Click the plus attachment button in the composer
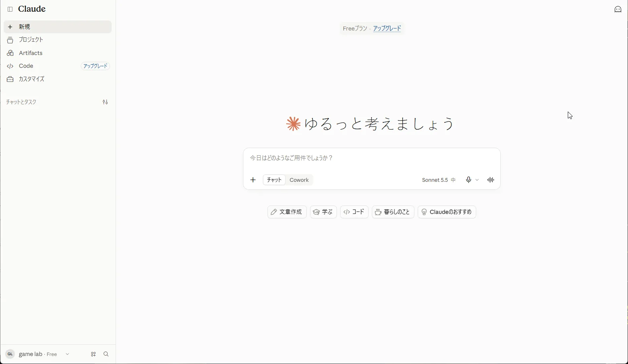Viewport: 628px width, 364px height. pos(253,180)
